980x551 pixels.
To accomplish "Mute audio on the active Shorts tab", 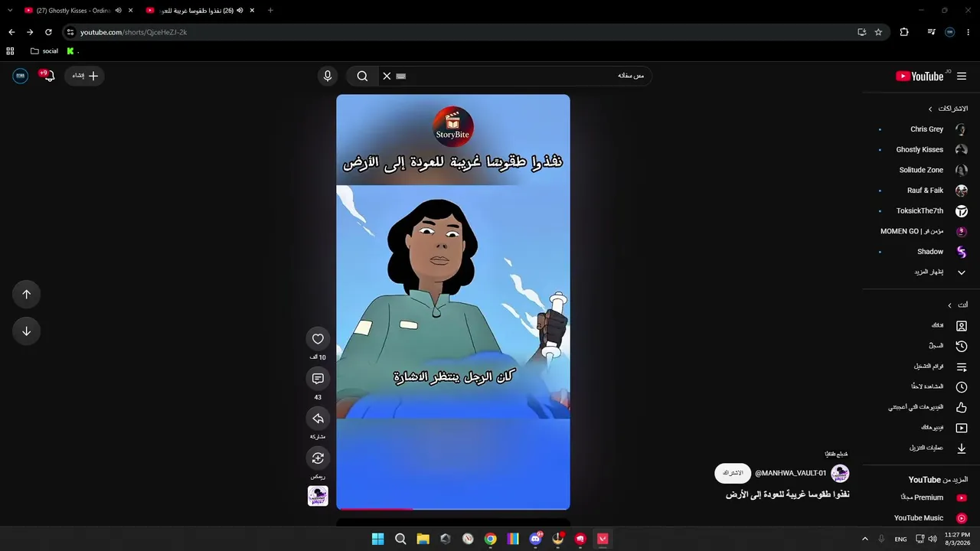I will pyautogui.click(x=240, y=11).
